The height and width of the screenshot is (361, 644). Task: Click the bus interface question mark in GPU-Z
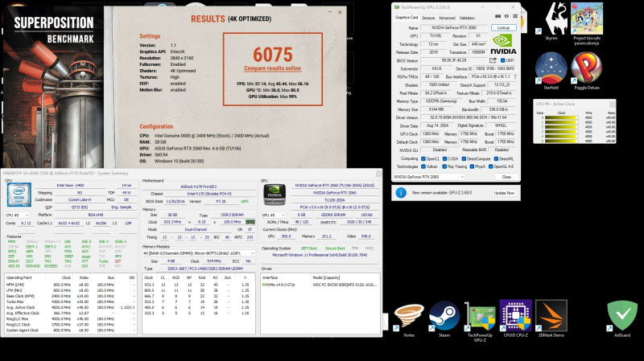pos(515,76)
